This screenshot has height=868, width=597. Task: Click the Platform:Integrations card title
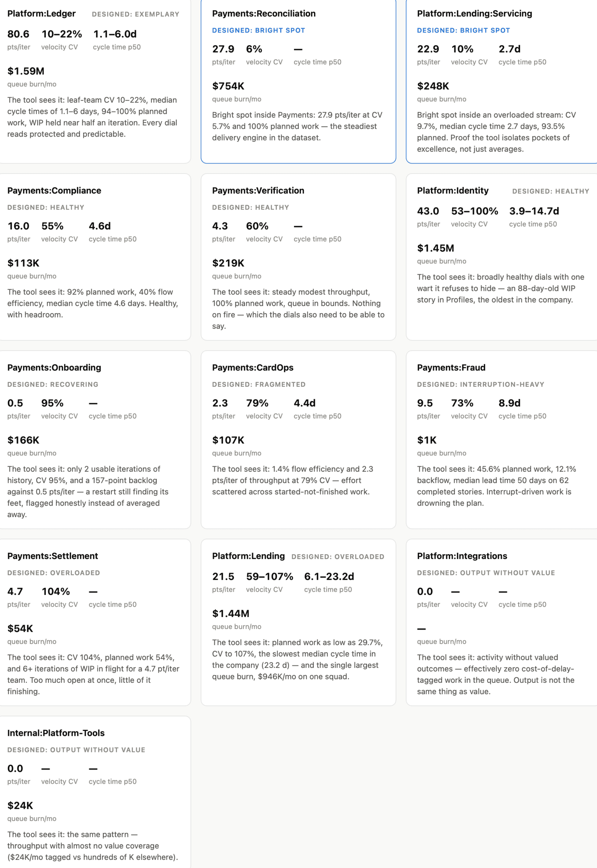462,556
